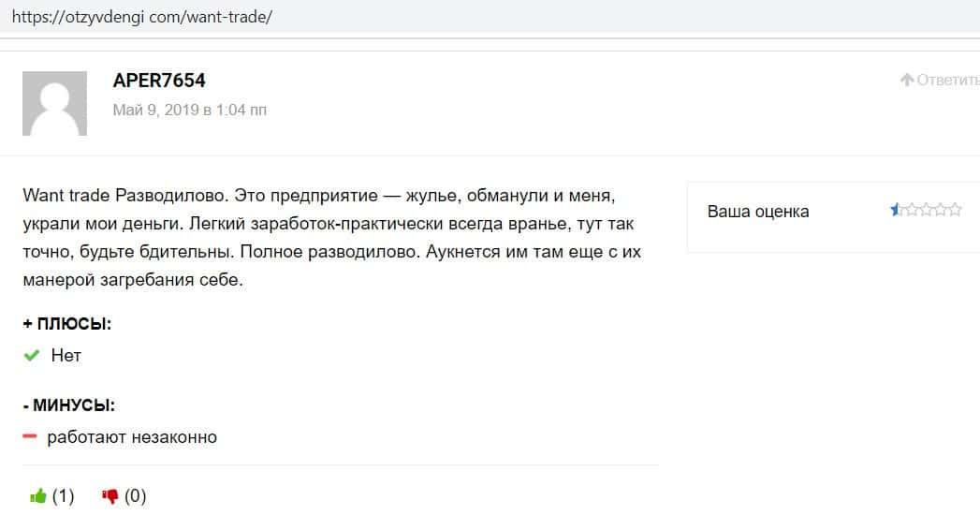980x530 pixels.
Task: Click the - МИНУСЫ heading
Action: [69, 405]
